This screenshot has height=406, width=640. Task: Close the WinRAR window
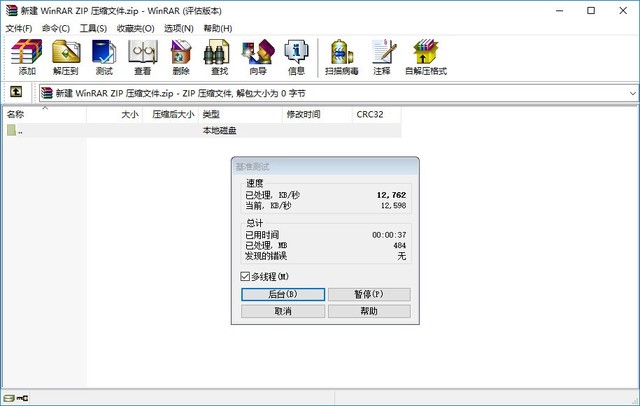623,11
